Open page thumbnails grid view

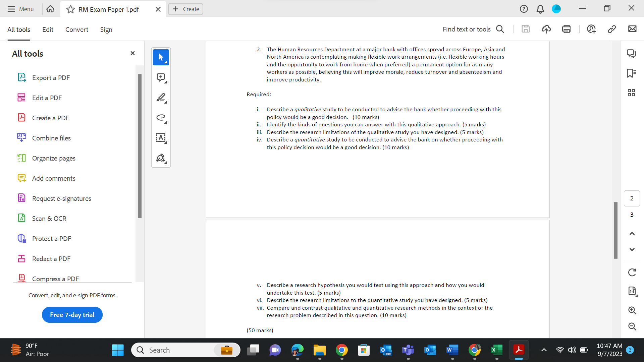(631, 93)
